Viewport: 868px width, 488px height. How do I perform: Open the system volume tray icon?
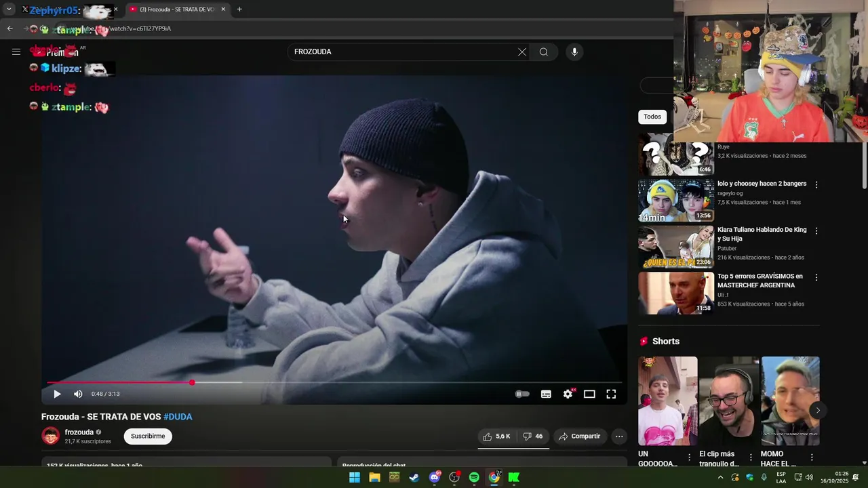[x=809, y=477]
